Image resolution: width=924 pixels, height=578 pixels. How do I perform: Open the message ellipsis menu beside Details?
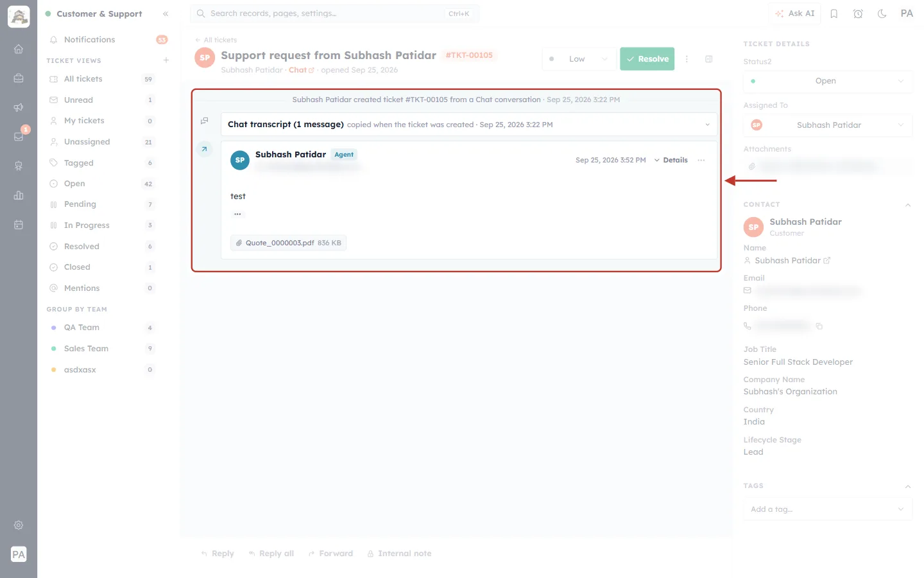coord(701,160)
